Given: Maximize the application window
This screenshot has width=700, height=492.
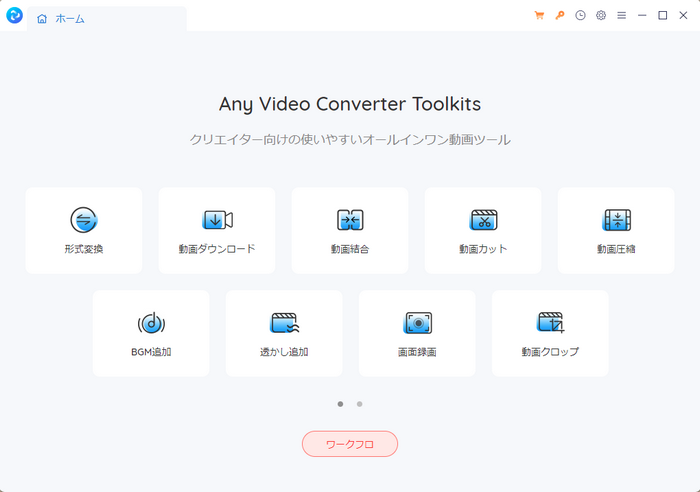Looking at the screenshot, I should pos(662,16).
